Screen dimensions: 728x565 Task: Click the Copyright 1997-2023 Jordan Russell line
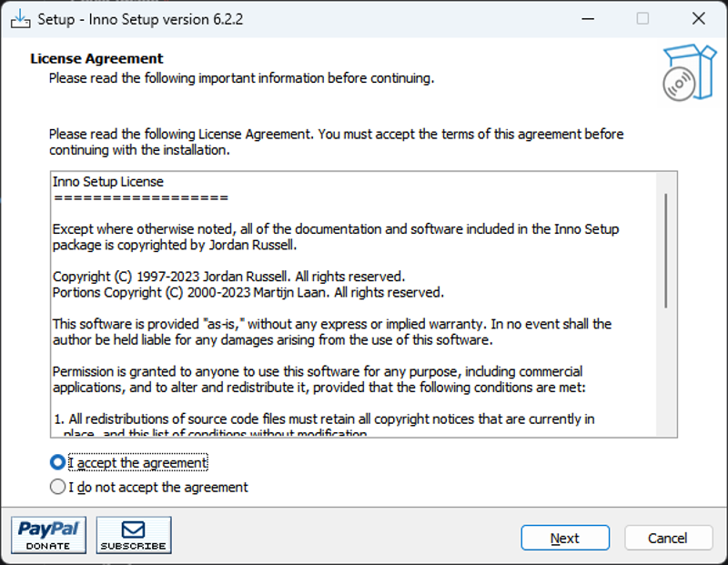[x=229, y=277]
